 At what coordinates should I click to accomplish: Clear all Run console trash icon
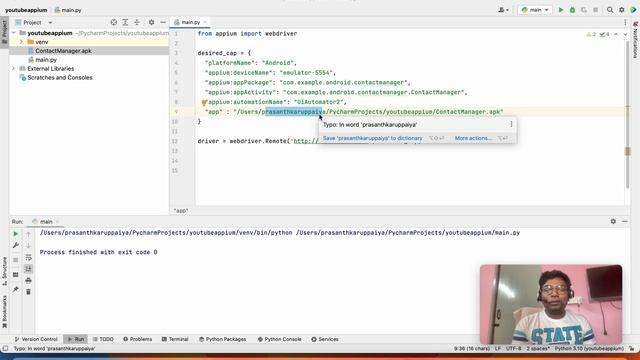pyautogui.click(x=28, y=292)
